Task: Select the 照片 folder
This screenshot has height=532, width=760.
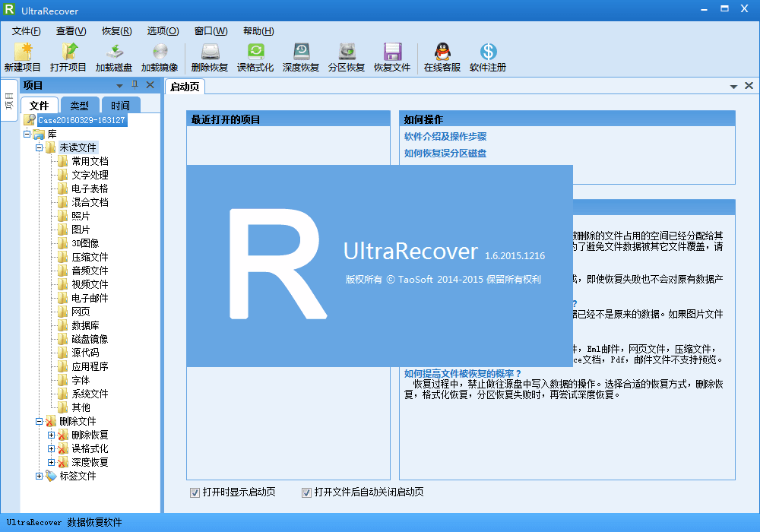Action: 81,216
